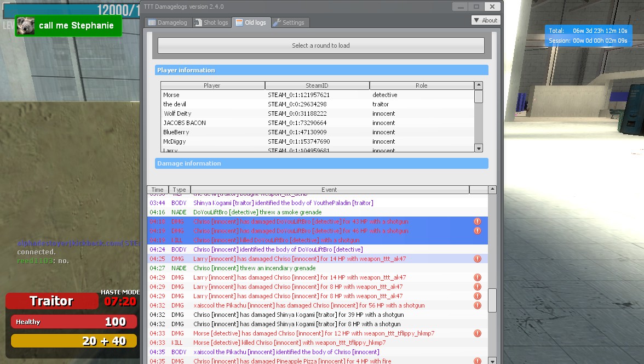644x364 pixels.
Task: Select the Chriso damaged Shinya Kogami 8 HP row
Action: pos(318,324)
